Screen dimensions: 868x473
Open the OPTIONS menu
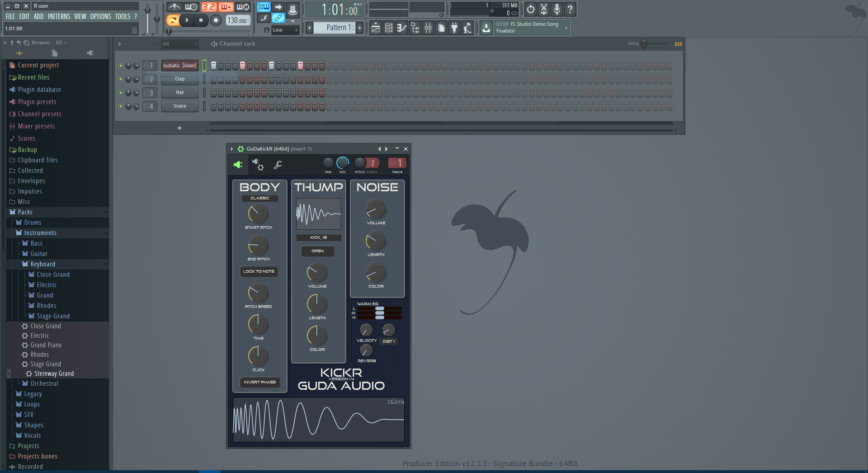(100, 16)
